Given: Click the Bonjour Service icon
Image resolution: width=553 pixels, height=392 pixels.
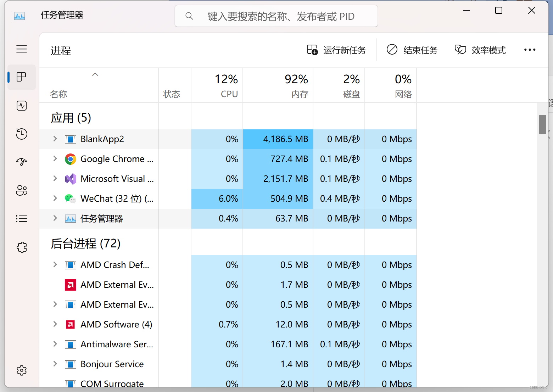Looking at the screenshot, I should pyautogui.click(x=71, y=364).
